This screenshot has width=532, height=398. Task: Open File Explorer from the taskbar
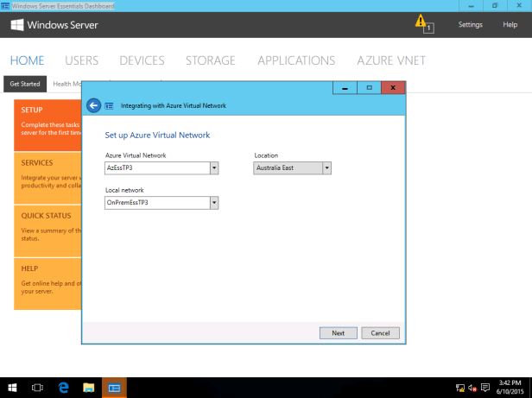88,388
